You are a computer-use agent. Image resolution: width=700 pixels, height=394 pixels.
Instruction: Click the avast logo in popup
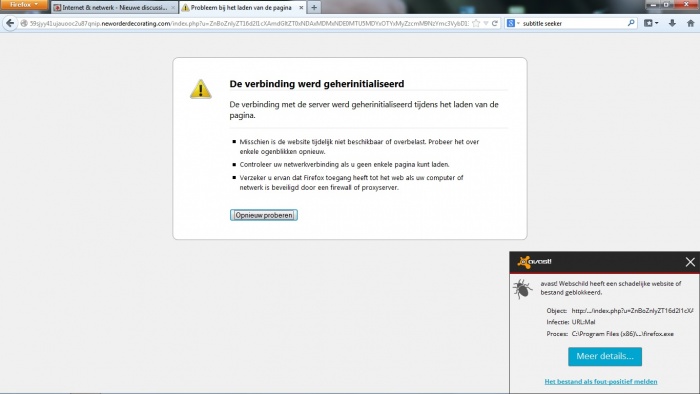(534, 262)
